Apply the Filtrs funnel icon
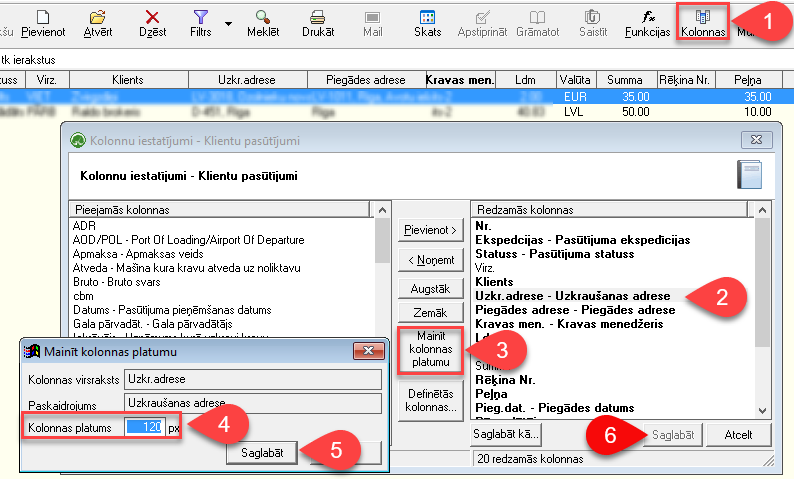The width and height of the screenshot is (794, 479). tap(201, 17)
